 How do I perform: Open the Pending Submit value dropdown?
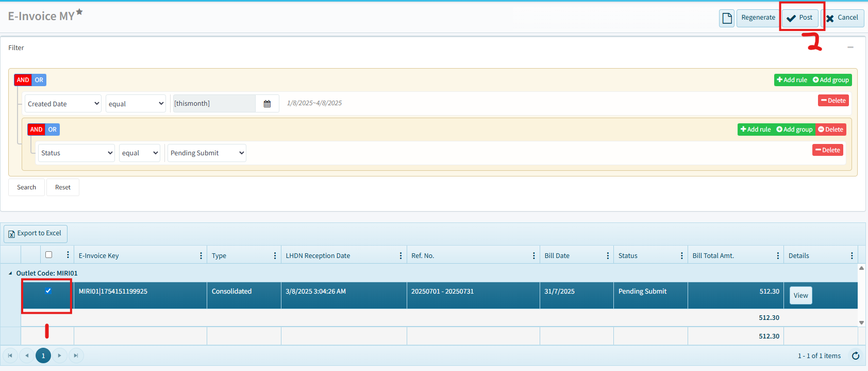207,153
